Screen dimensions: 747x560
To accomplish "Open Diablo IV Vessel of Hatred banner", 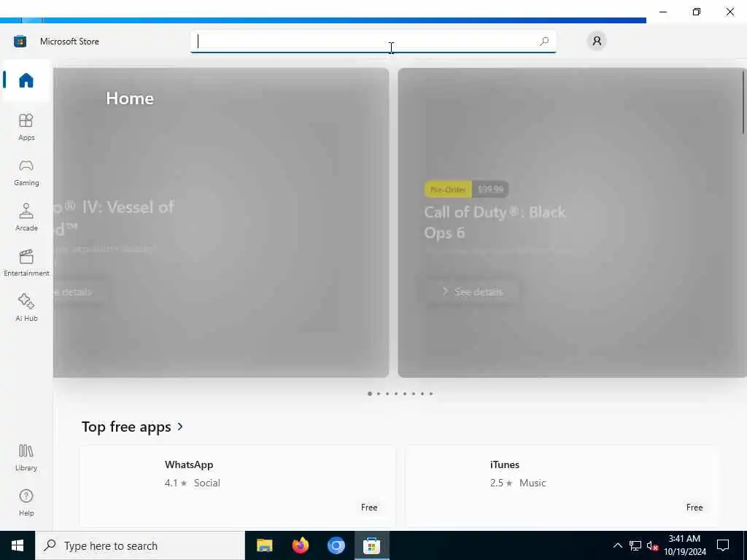I will coord(221,222).
